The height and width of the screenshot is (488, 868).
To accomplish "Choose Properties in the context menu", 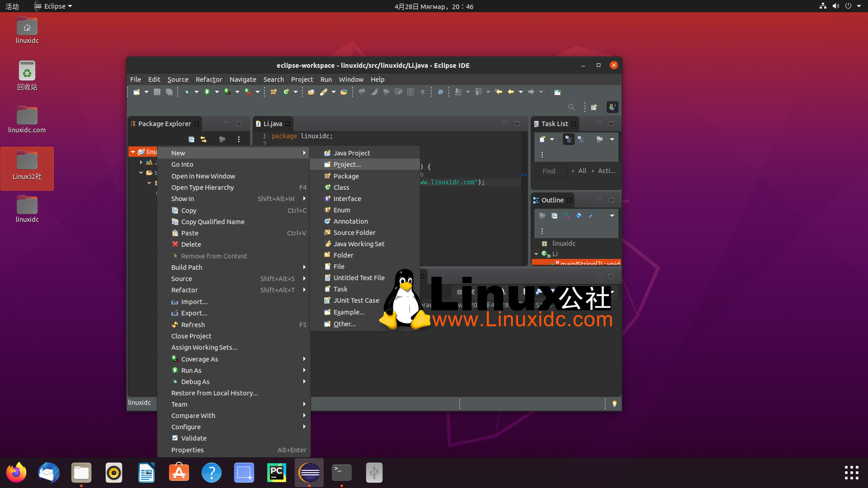I will click(x=234, y=450).
